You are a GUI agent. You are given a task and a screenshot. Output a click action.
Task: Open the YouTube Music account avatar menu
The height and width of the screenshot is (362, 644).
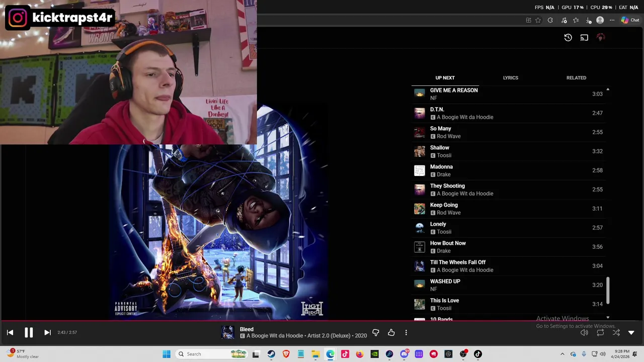coord(600,37)
